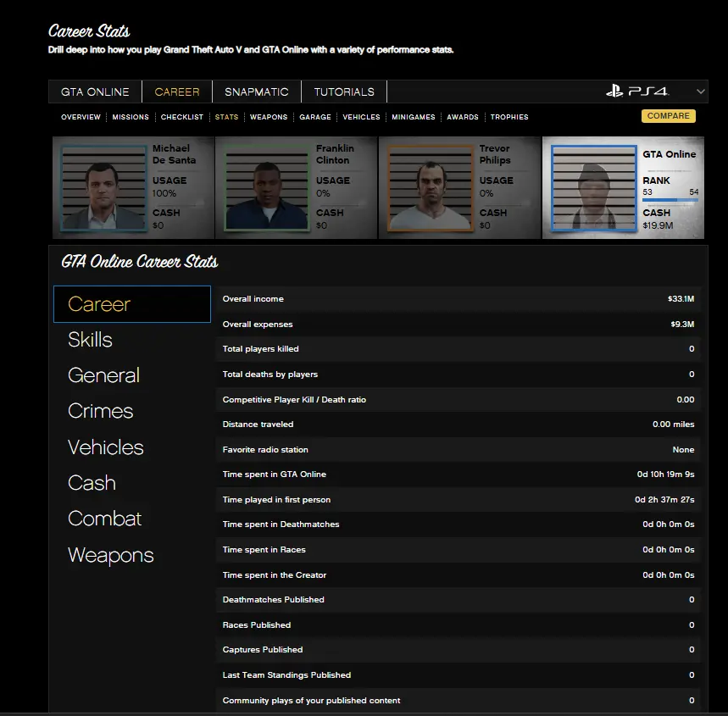
Task: Open the Missions sub-menu link
Action: click(x=131, y=117)
